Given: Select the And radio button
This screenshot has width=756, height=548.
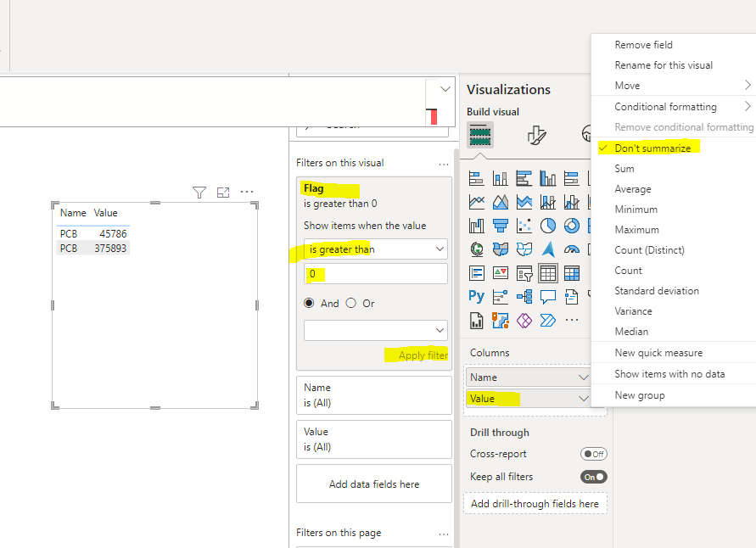Looking at the screenshot, I should [x=309, y=303].
